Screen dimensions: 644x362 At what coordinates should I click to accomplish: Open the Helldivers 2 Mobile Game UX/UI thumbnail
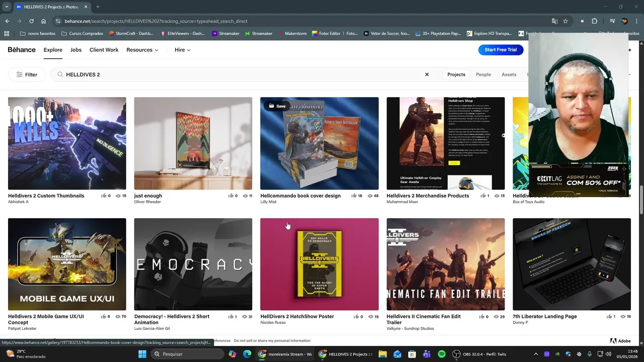(67, 264)
